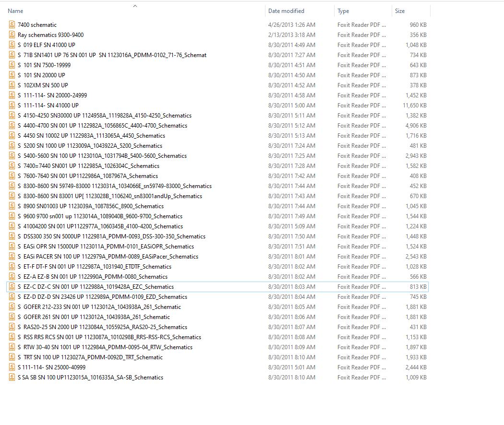Sort files by the Type column header
The width and height of the screenshot is (504, 425).
[343, 11]
